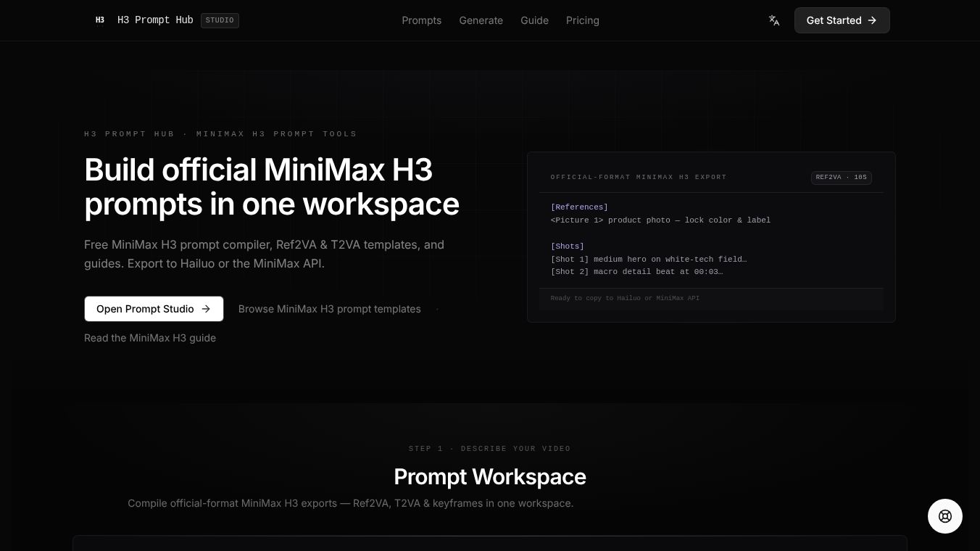Screen dimensions: 980x551
Task: Follow Browse MiniMax H3 prompt templates link
Action: click(330, 309)
